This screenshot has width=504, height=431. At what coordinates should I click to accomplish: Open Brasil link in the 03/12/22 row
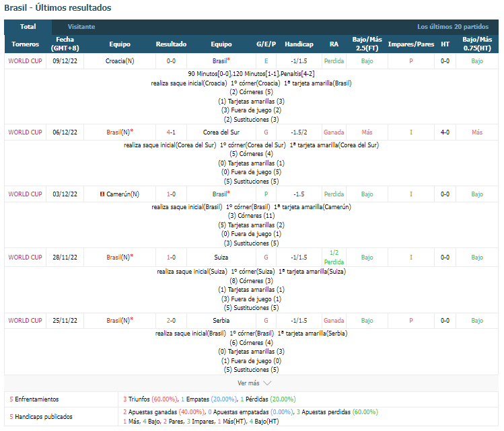click(220, 194)
